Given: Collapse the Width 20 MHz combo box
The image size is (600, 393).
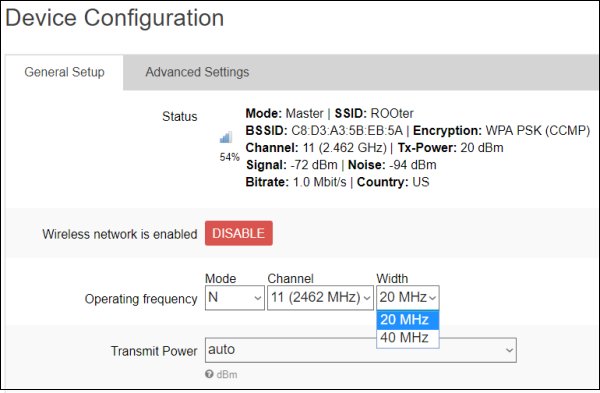Looking at the screenshot, I should [x=408, y=298].
